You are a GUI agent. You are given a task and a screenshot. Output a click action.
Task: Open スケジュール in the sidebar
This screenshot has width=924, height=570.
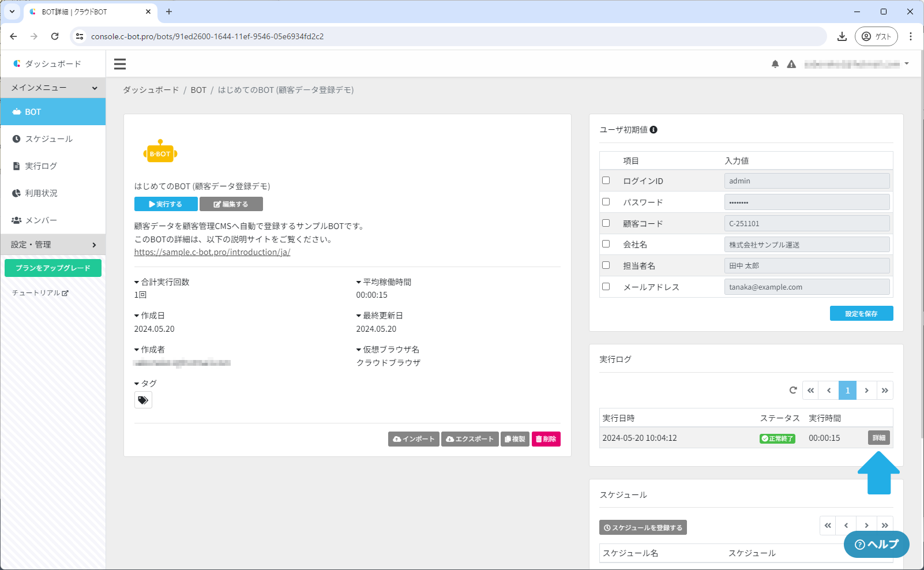pyautogui.click(x=48, y=139)
